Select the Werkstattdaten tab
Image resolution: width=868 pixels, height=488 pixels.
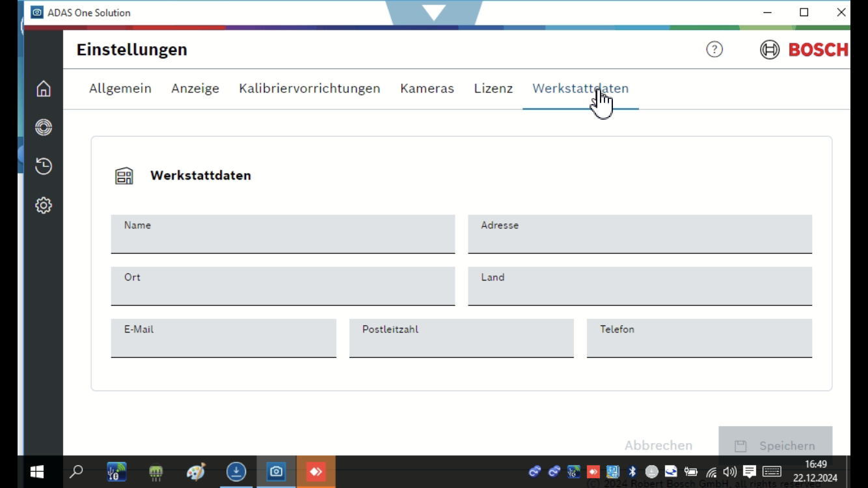580,88
